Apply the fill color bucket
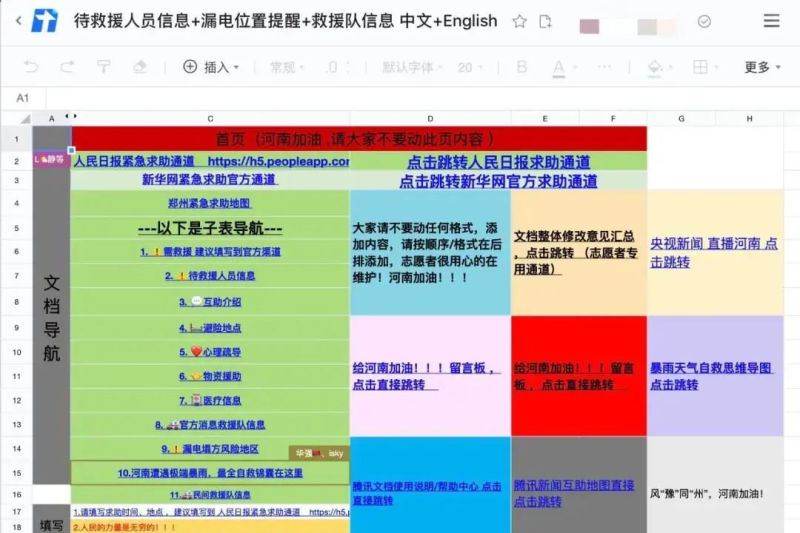This screenshot has height=533, width=800. tap(655, 68)
